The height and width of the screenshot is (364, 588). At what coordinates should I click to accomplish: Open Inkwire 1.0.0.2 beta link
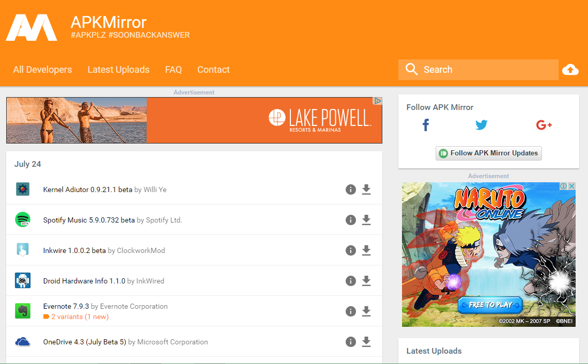click(x=74, y=250)
